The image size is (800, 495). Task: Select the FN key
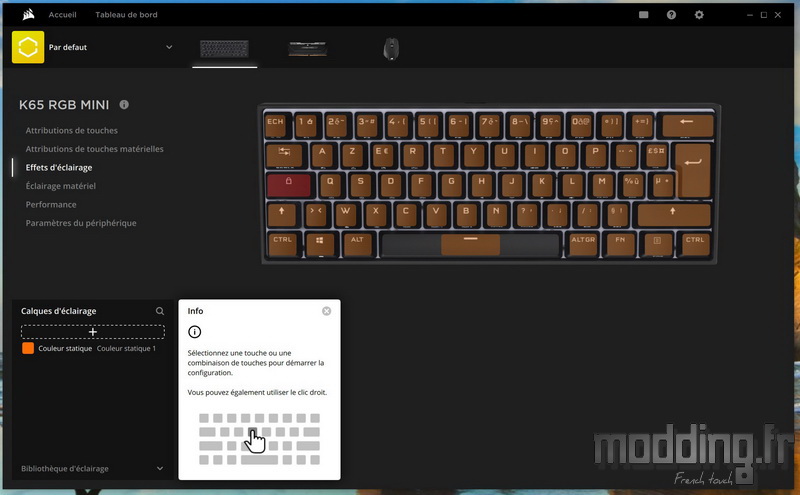[620, 244]
